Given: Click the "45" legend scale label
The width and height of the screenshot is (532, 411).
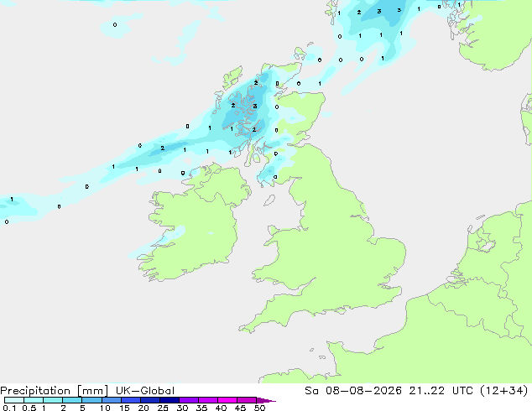Looking at the screenshot, I should point(240,408).
